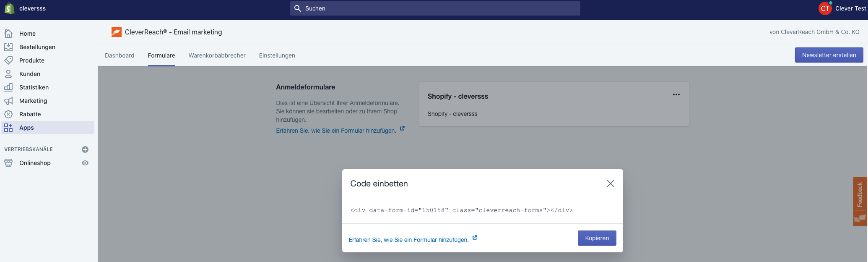Click external link icon in dialog footer
The image size is (868, 262).
475,238
